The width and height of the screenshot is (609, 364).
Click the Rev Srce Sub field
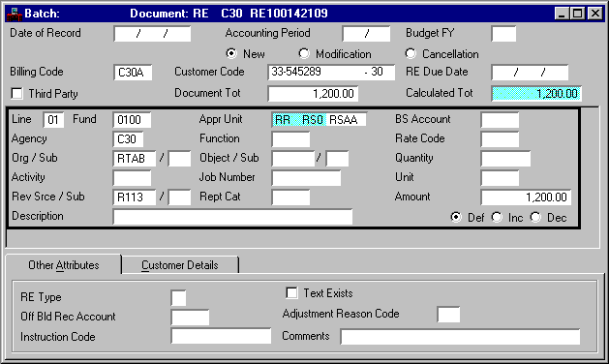click(x=179, y=197)
